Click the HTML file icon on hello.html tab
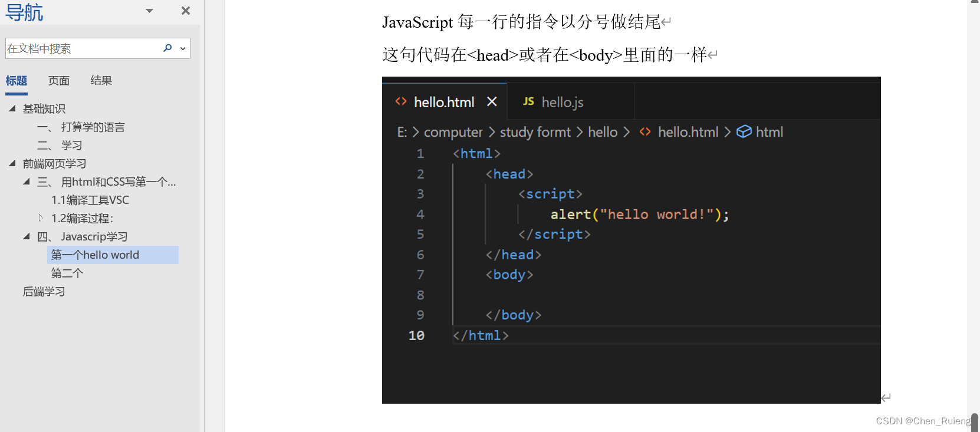The image size is (980, 432). [x=401, y=101]
